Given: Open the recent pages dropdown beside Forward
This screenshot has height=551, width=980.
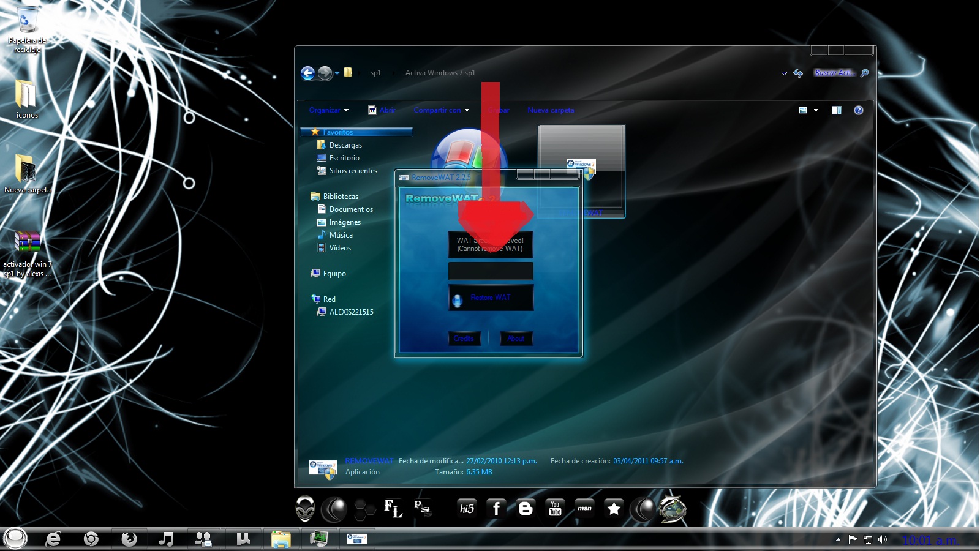Looking at the screenshot, I should (x=337, y=73).
